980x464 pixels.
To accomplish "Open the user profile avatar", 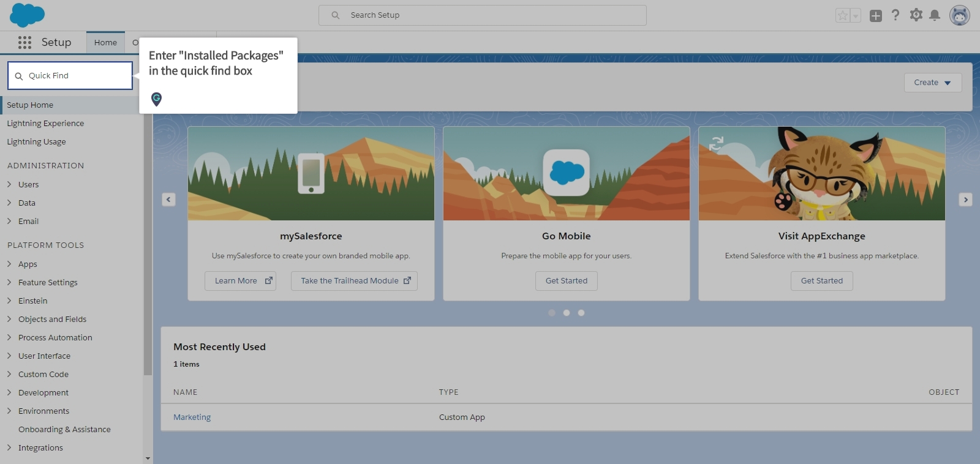I will pyautogui.click(x=960, y=15).
